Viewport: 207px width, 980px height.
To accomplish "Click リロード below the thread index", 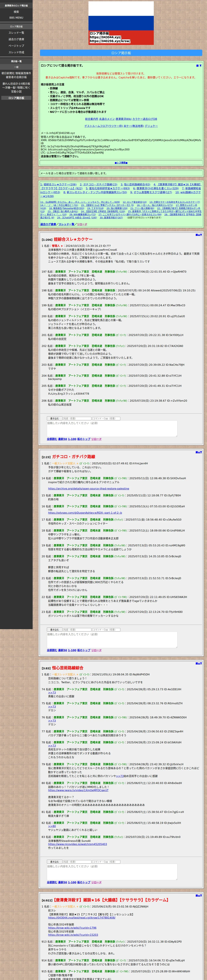I will (x=82, y=224).
